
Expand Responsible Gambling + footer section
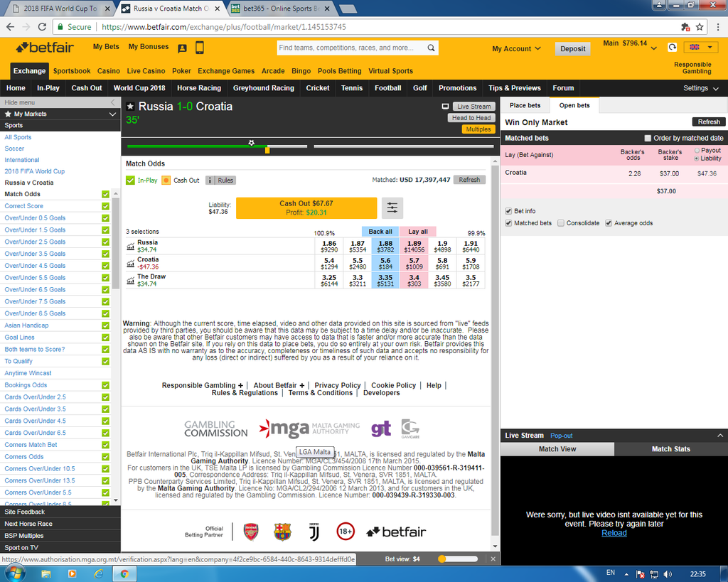(202, 385)
